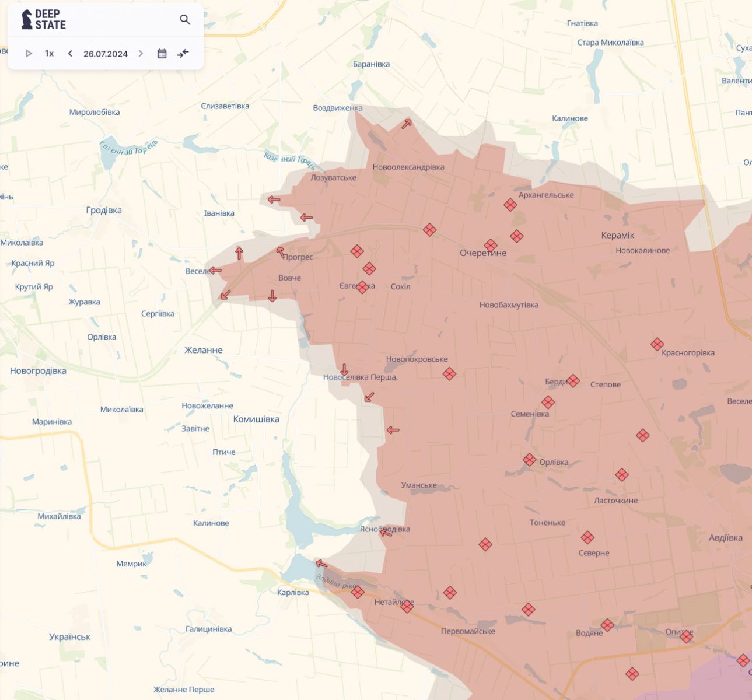The image size is (752, 700).
Task: Open the map search magnifier icon
Action: point(185,20)
